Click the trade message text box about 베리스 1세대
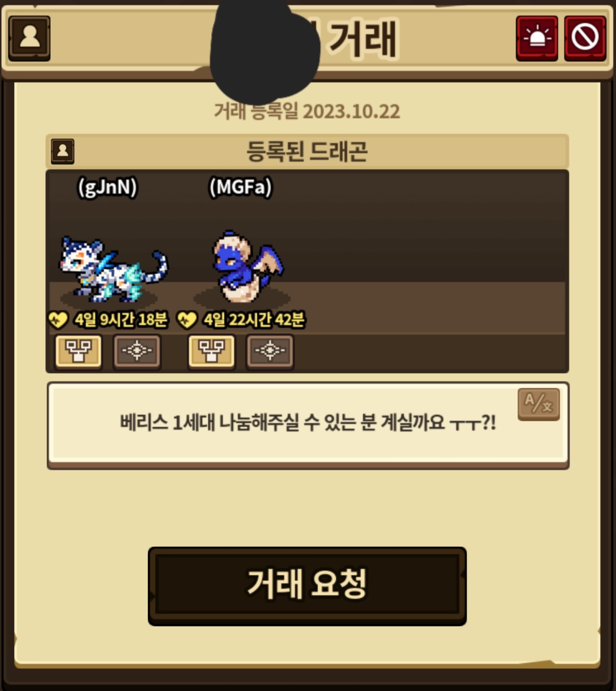 click(308, 425)
